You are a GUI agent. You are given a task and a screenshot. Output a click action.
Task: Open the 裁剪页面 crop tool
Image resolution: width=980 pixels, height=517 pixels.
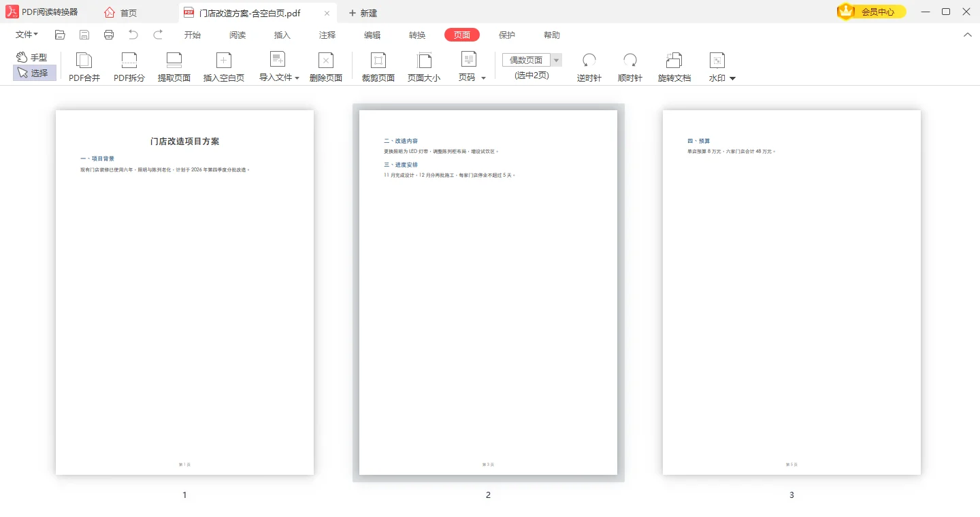378,61
